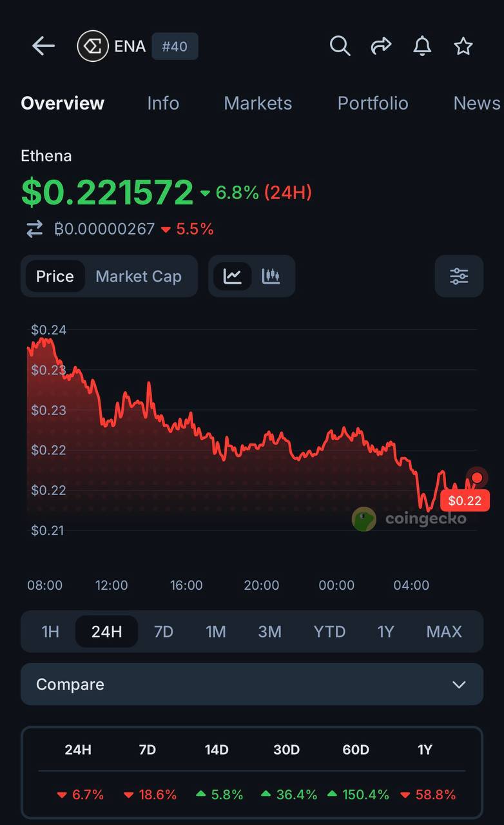Switch to the Portfolio tab
The image size is (504, 825).
[x=373, y=103]
